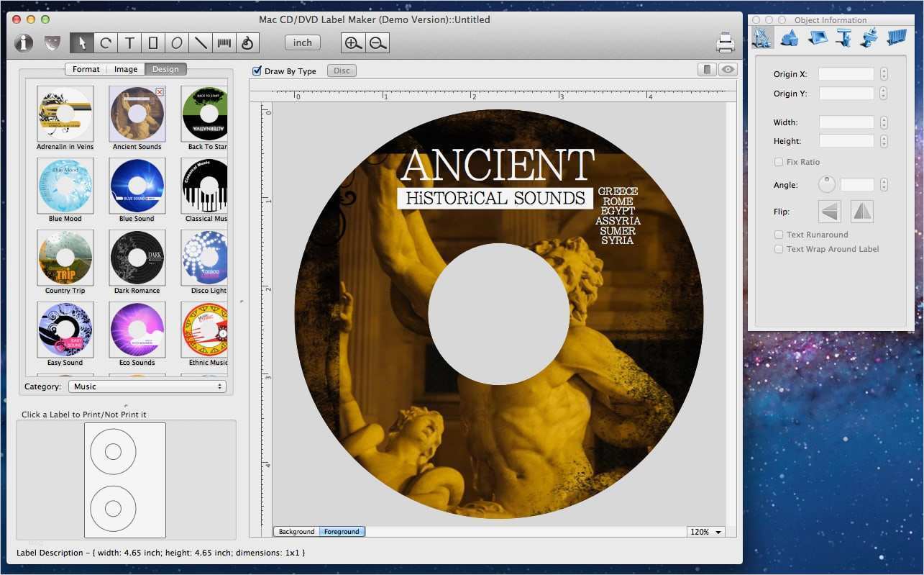
Task: Switch to the Format tab
Action: pyautogui.click(x=86, y=69)
